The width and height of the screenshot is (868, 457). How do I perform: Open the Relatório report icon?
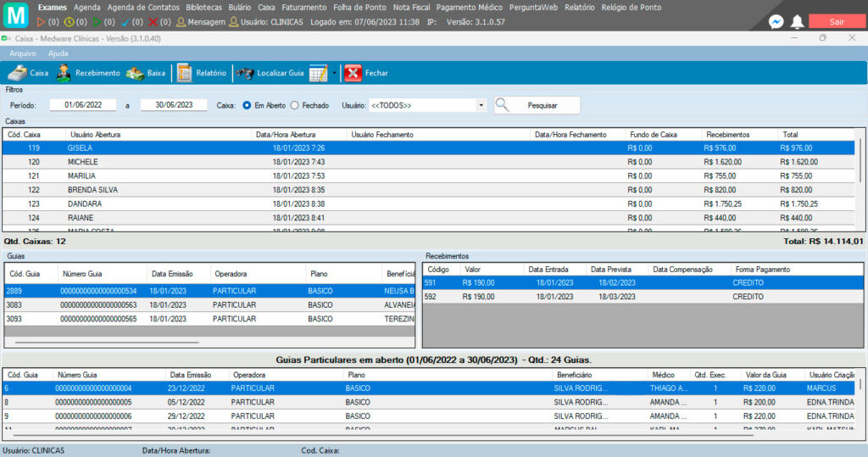click(184, 73)
